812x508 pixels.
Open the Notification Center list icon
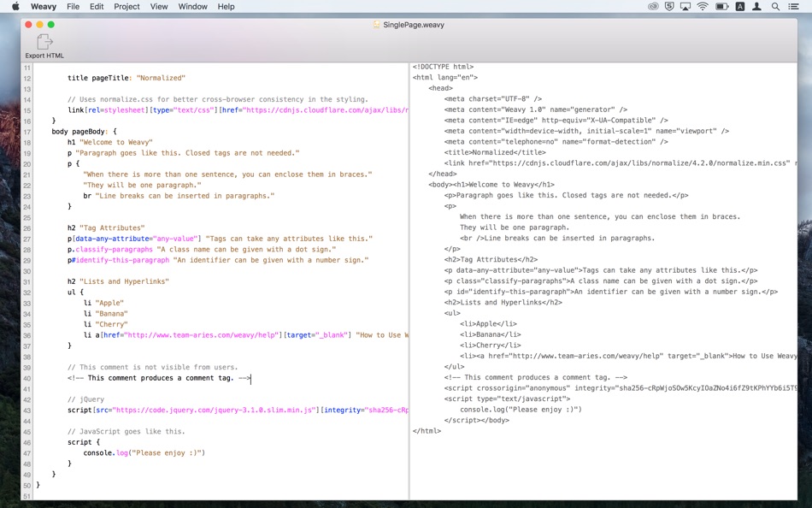click(x=795, y=7)
